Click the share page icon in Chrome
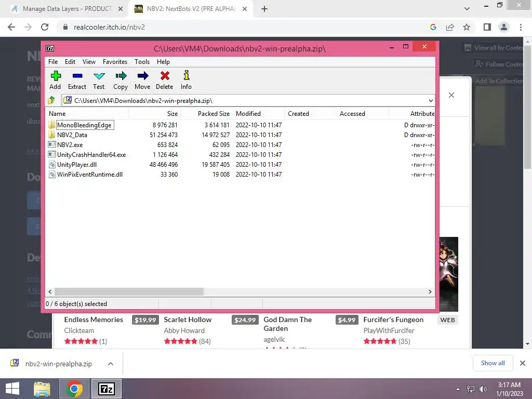The height and width of the screenshot is (399, 532). coord(450,27)
